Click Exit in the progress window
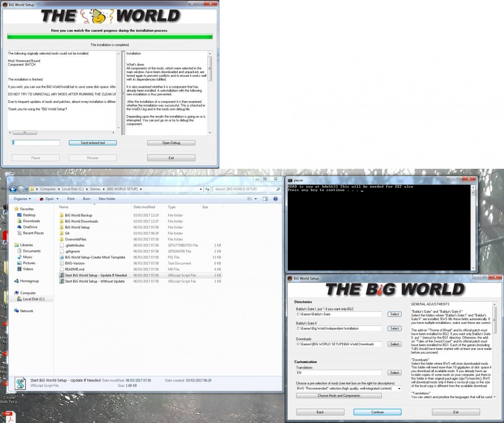The image size is (504, 423). pos(171,158)
